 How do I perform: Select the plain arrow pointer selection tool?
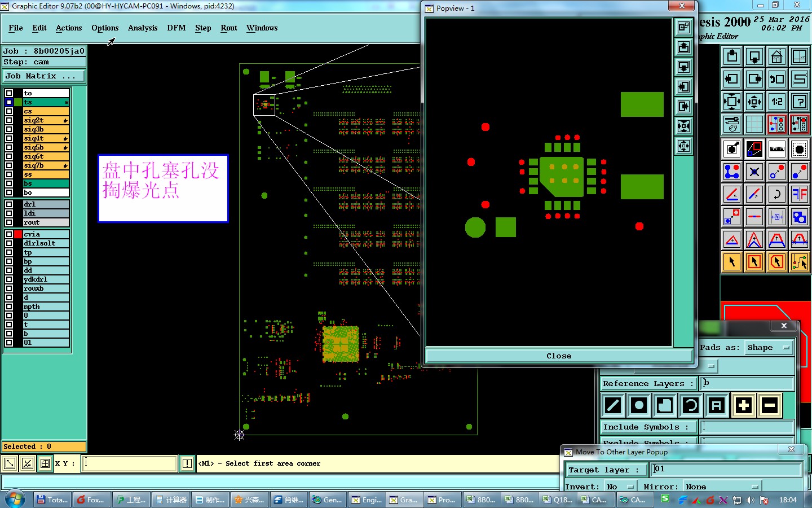tap(732, 262)
